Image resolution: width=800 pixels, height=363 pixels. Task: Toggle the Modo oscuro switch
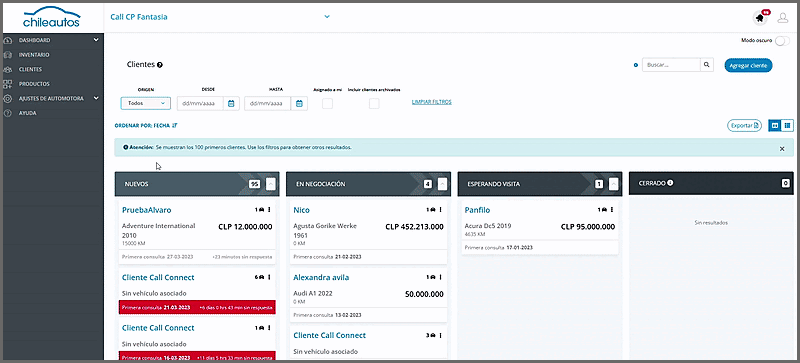[782, 41]
